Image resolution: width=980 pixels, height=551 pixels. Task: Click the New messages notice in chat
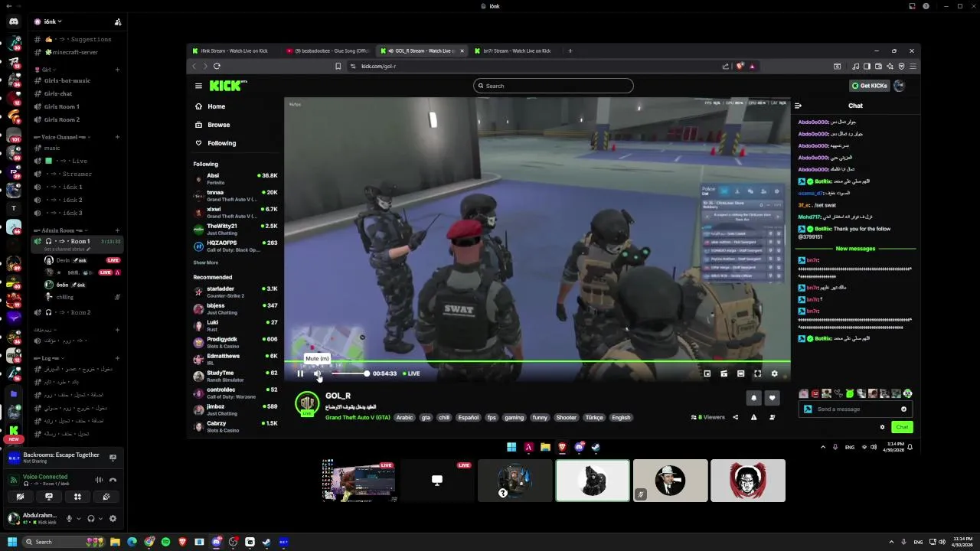click(x=855, y=249)
